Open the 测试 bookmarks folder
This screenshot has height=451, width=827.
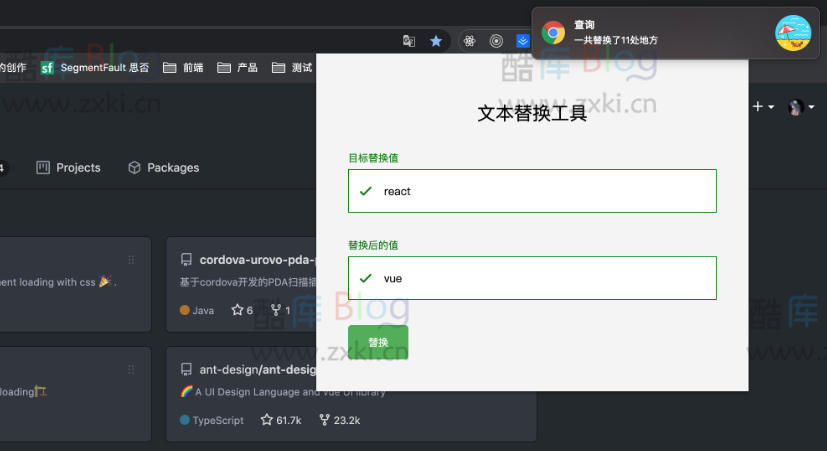tap(292, 68)
